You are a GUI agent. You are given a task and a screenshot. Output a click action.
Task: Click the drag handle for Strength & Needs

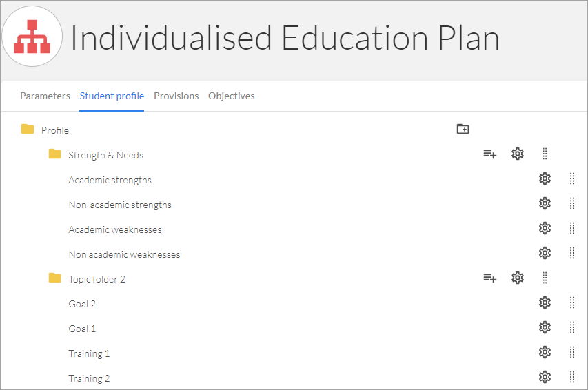(545, 154)
